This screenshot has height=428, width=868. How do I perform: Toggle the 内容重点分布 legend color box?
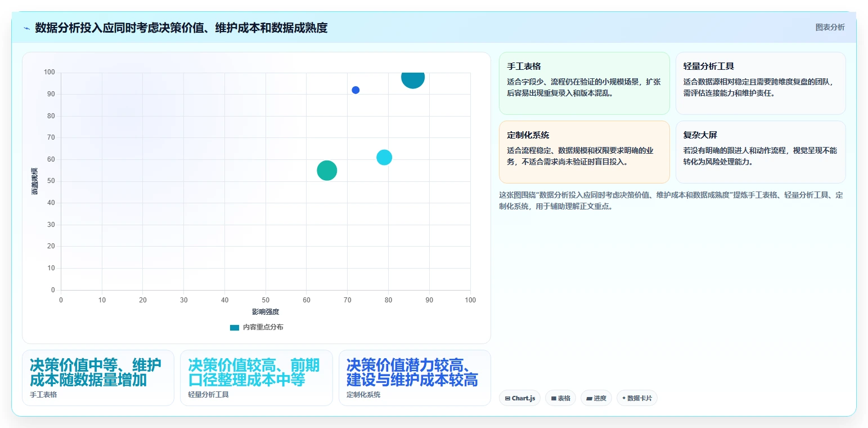(235, 327)
